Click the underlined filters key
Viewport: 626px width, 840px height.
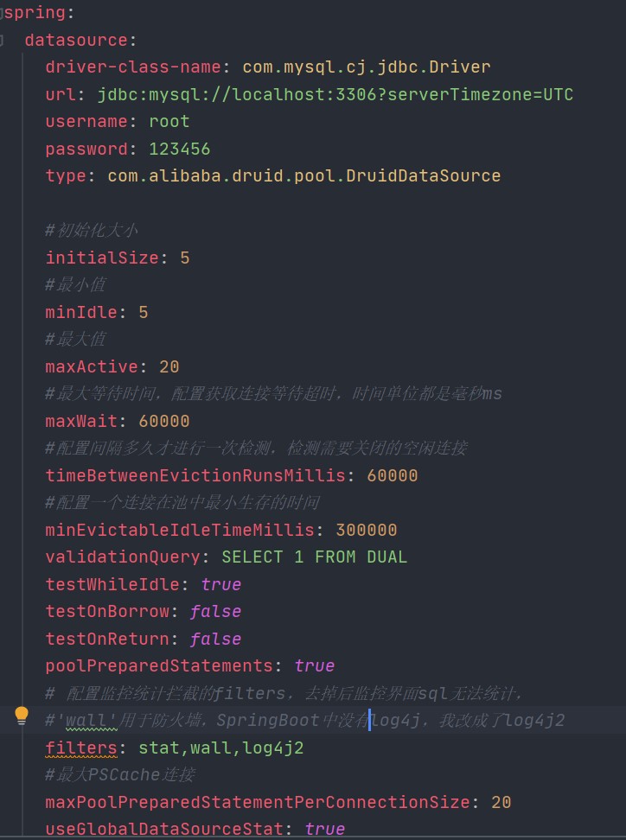[x=81, y=748]
